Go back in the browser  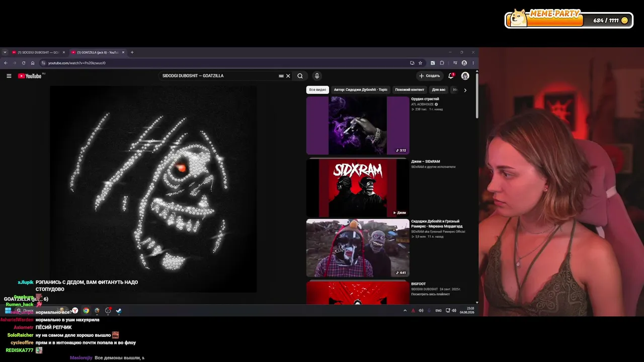(6, 63)
